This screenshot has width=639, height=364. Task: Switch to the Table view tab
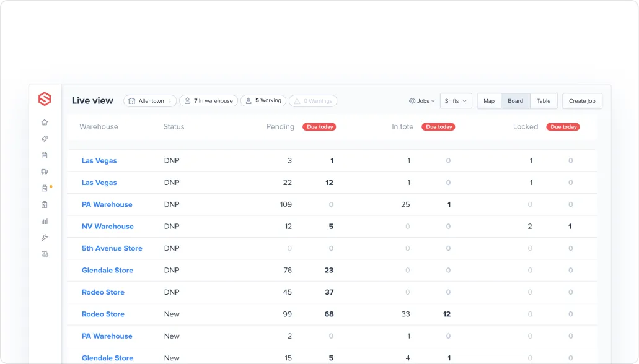point(544,100)
